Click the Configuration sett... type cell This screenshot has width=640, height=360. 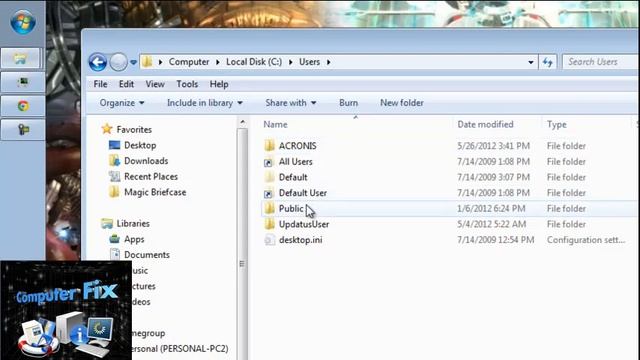pyautogui.click(x=586, y=240)
